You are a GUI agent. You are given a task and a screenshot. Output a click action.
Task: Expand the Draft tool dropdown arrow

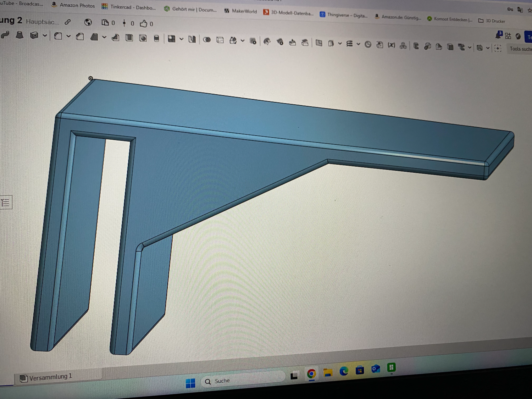(104, 37)
